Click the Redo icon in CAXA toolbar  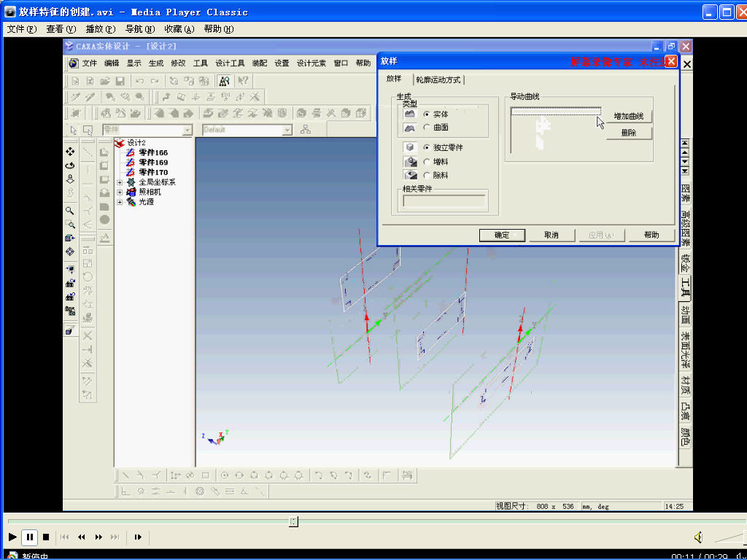pos(155,81)
